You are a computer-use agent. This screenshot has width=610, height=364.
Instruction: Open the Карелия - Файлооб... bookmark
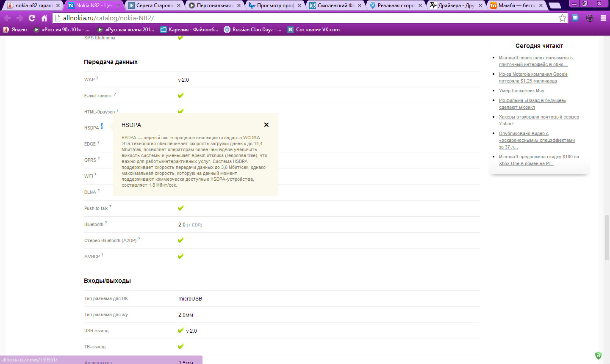point(189,30)
